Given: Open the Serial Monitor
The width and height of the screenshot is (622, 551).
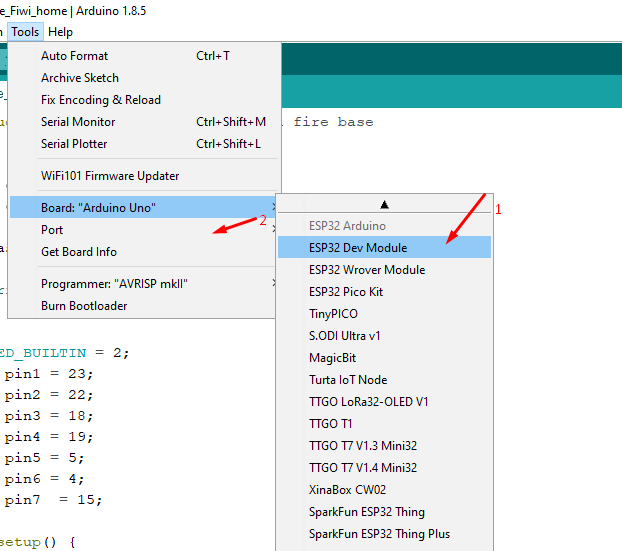Looking at the screenshot, I should [144, 122].
